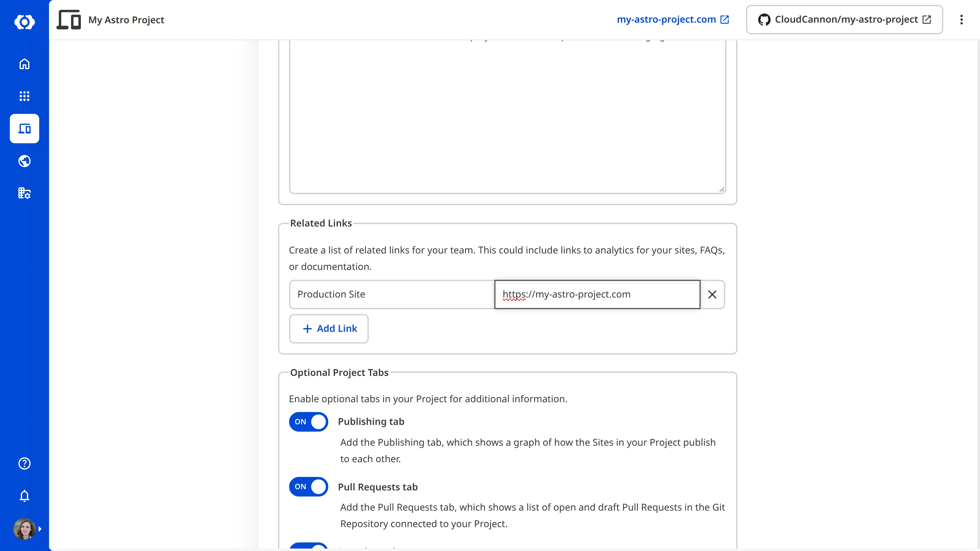Click external link icon beside my-astro-project.com
Screen dimensions: 980x551
point(724,20)
